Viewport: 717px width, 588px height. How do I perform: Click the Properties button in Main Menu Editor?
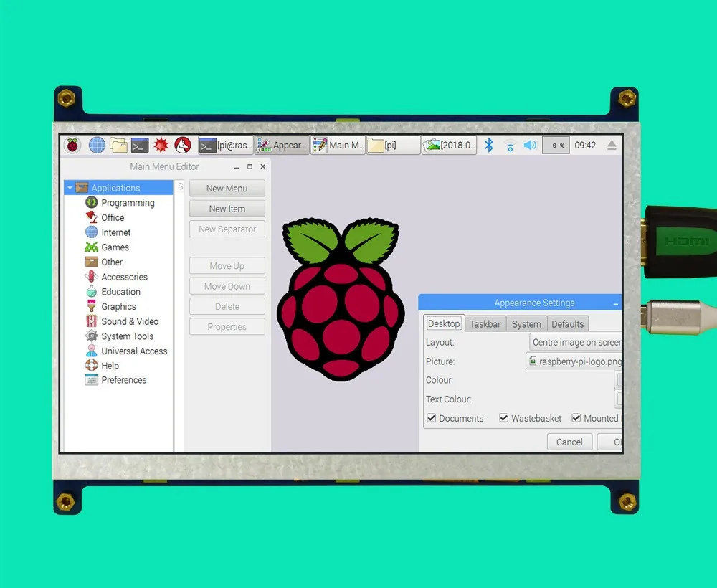click(227, 327)
